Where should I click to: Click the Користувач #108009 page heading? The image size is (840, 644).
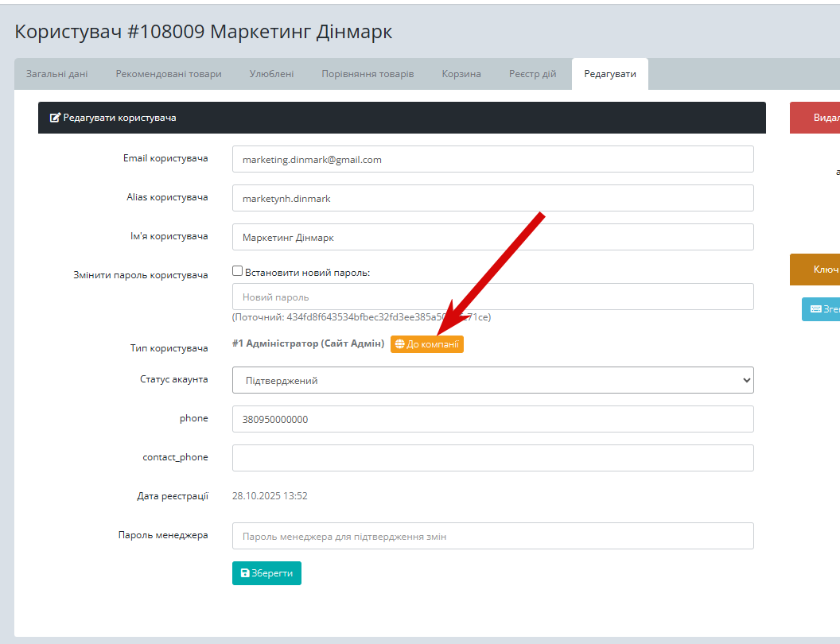coord(204,32)
